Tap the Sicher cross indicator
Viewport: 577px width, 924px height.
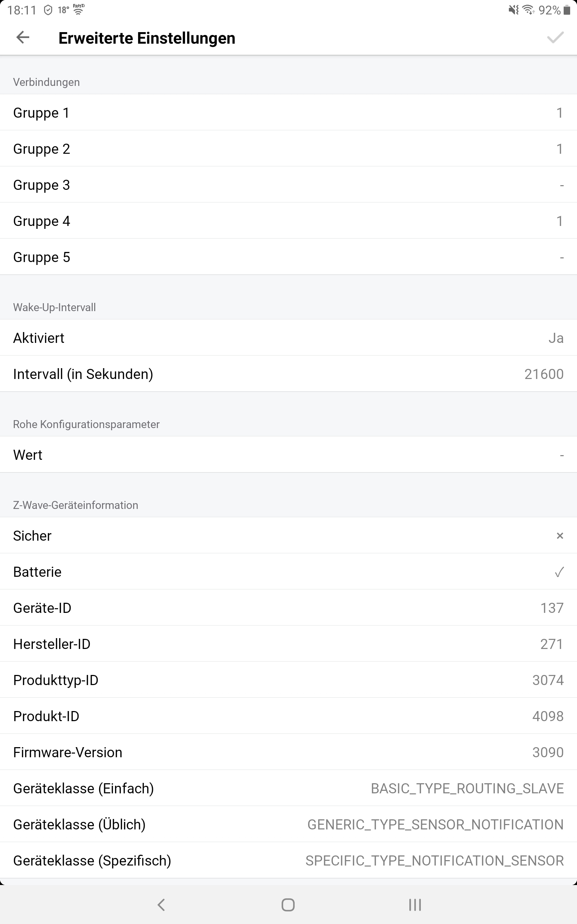pyautogui.click(x=559, y=536)
